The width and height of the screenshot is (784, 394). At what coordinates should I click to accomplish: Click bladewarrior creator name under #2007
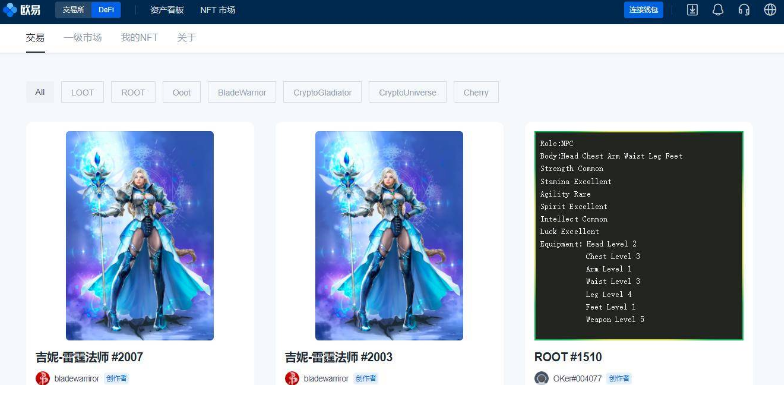tap(76, 378)
